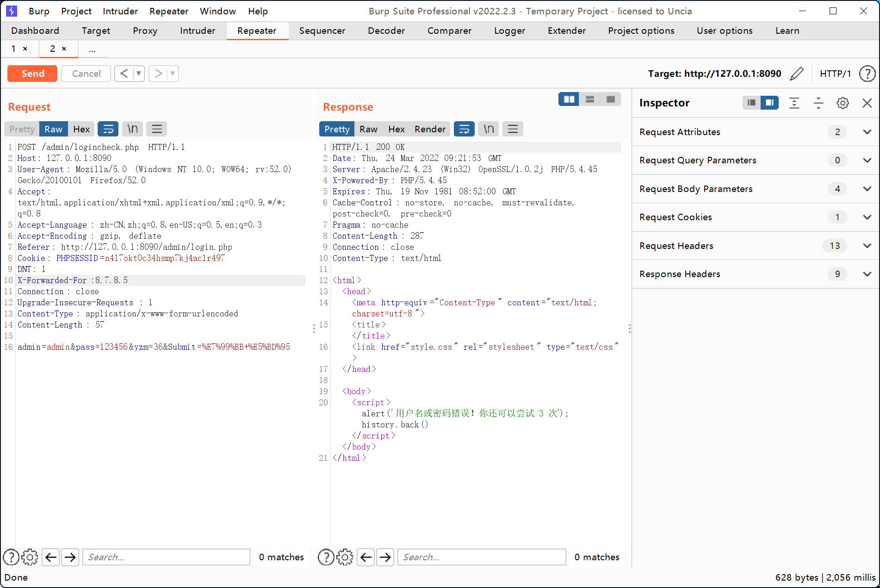
Task: Open the Inspector settings gear
Action: [843, 103]
